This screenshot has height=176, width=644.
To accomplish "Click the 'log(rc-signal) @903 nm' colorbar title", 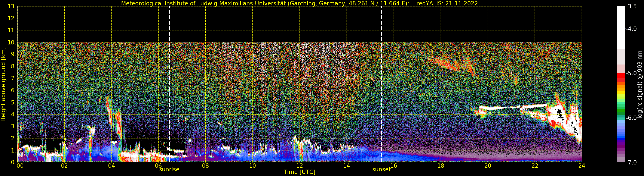I will 640,85.
